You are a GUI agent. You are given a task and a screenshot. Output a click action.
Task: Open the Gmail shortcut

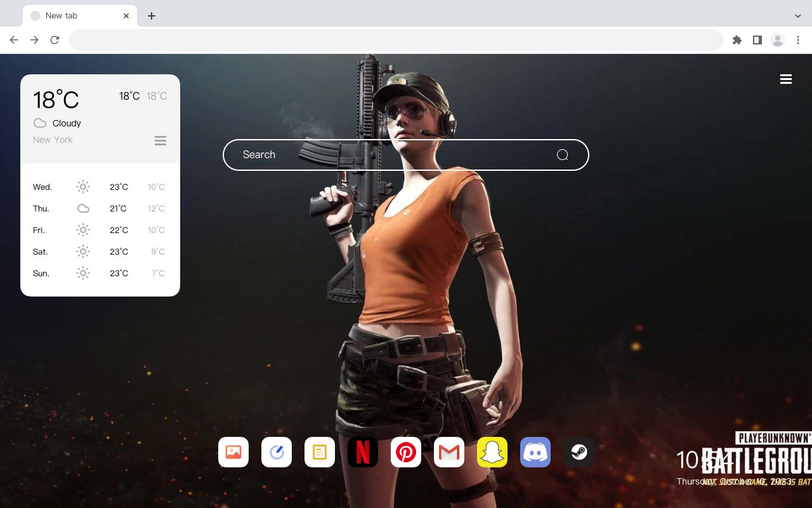coord(449,452)
